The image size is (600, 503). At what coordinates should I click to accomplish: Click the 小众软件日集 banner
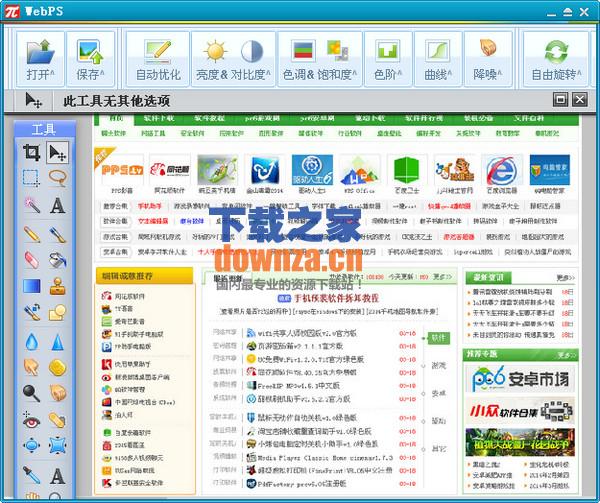520,411
